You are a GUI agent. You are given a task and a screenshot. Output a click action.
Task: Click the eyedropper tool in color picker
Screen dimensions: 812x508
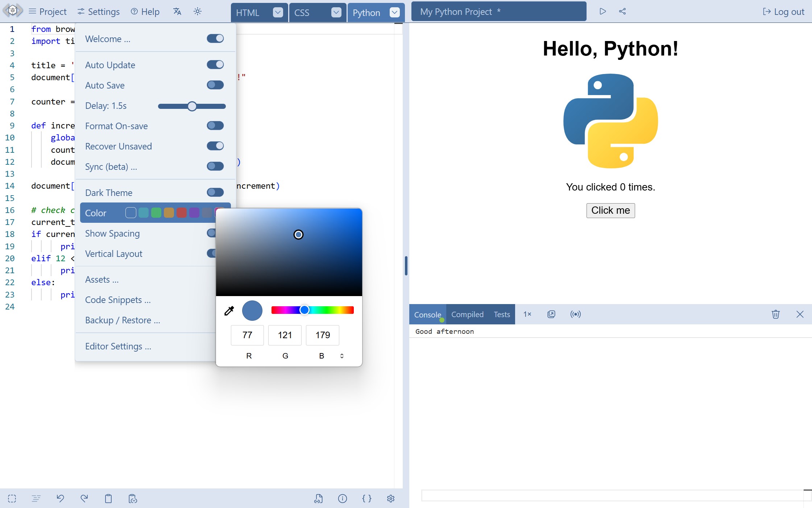point(229,311)
